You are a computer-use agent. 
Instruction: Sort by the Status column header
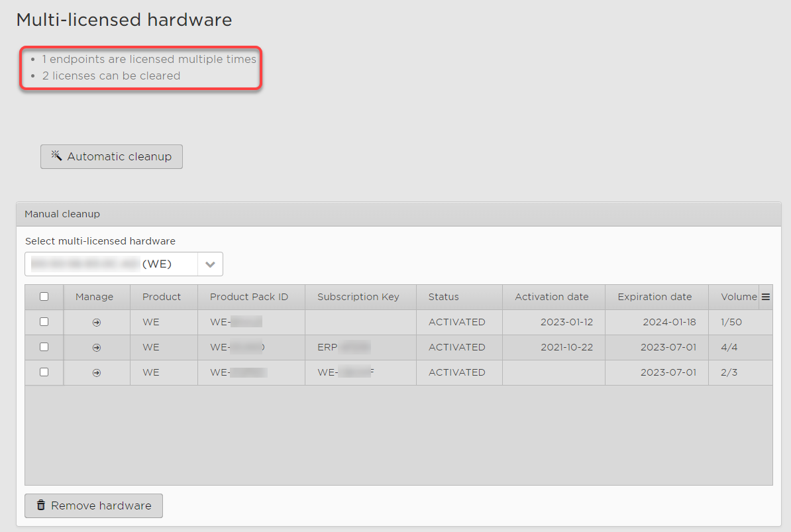[443, 297]
